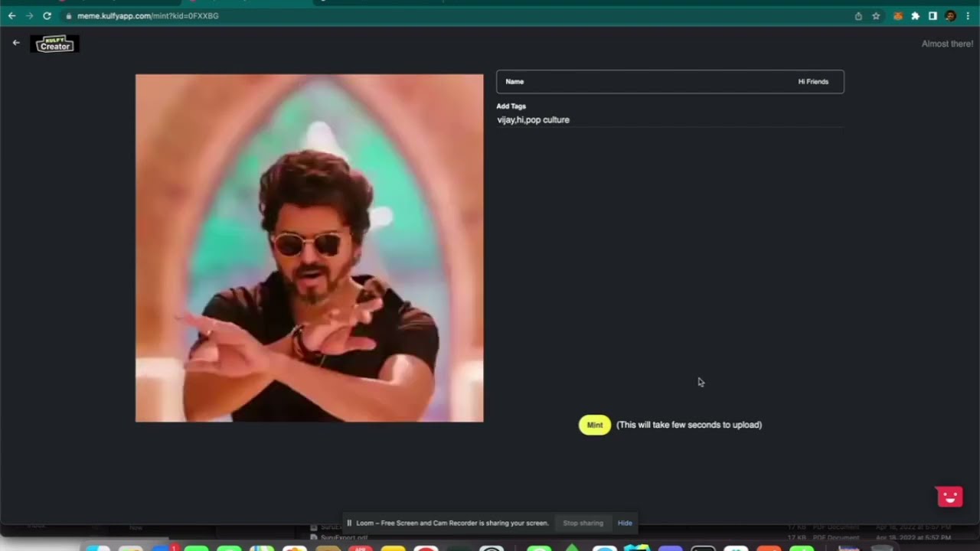Open the Chrome profile avatar
The height and width of the screenshot is (551, 980).
(950, 15)
